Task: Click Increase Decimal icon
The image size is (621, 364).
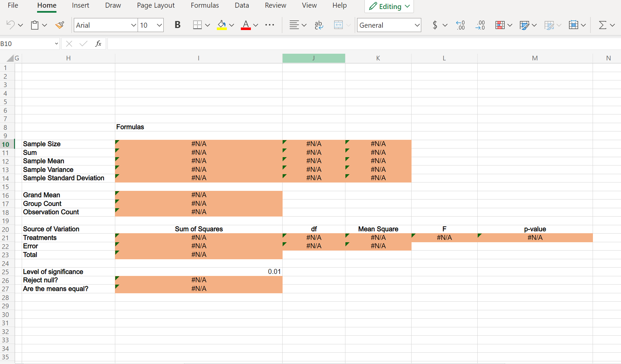Action: [x=460, y=25]
